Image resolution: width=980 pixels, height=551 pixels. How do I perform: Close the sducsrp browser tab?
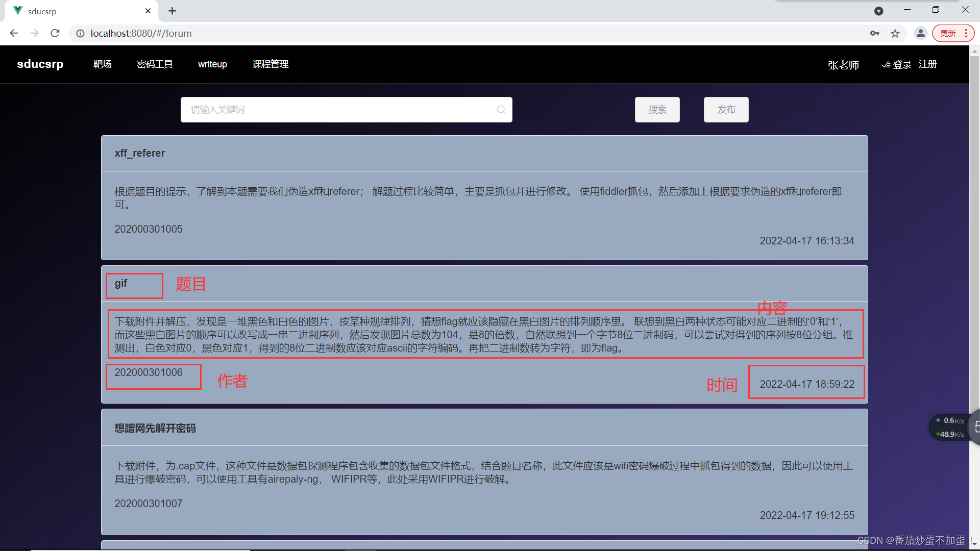148,11
